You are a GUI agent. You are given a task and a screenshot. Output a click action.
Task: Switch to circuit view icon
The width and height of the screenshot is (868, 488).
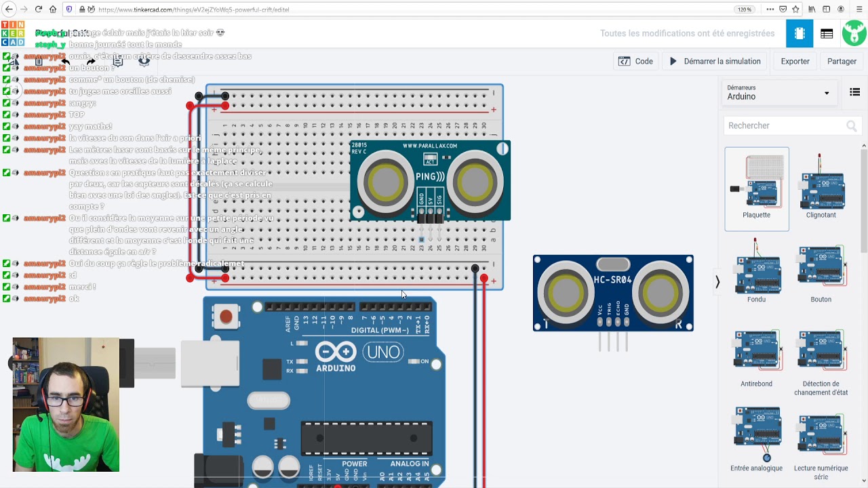[800, 33]
